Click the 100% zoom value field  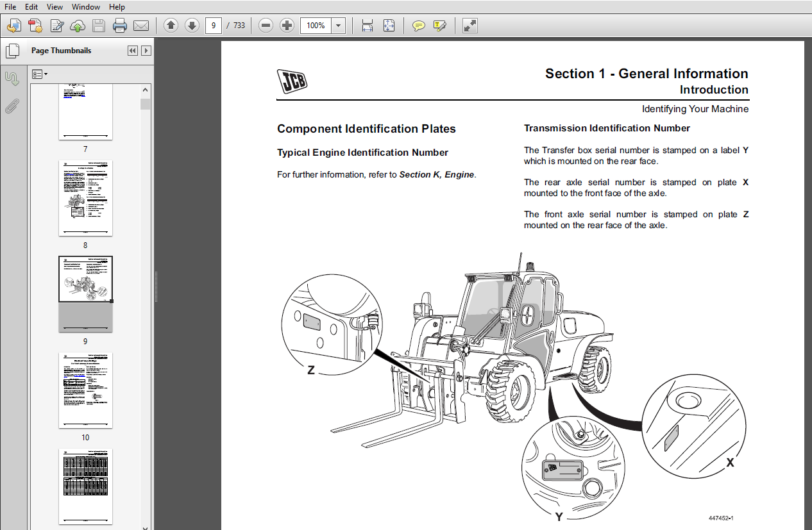(316, 26)
